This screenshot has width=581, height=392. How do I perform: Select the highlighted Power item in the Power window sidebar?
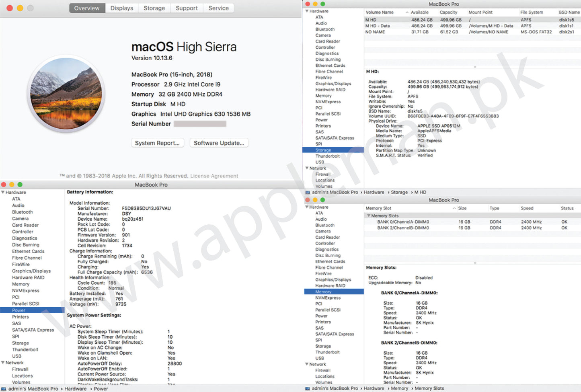click(32, 310)
